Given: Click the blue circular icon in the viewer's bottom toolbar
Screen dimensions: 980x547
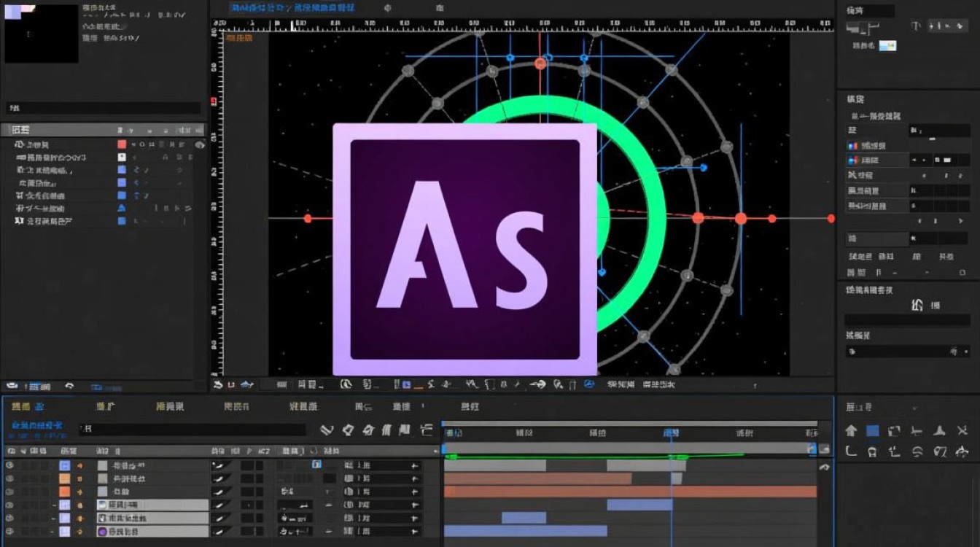Looking at the screenshot, I should tap(590, 384).
